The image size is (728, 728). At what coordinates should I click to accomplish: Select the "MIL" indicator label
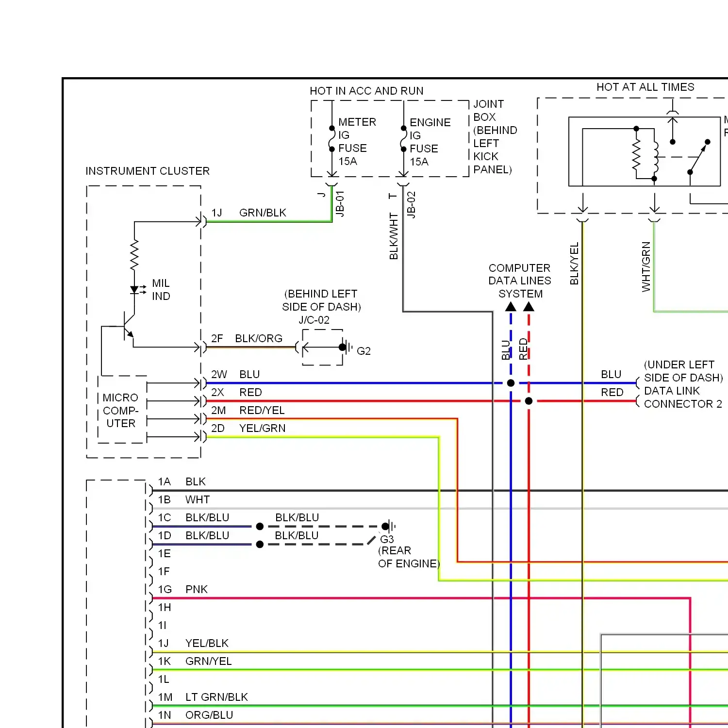161,283
